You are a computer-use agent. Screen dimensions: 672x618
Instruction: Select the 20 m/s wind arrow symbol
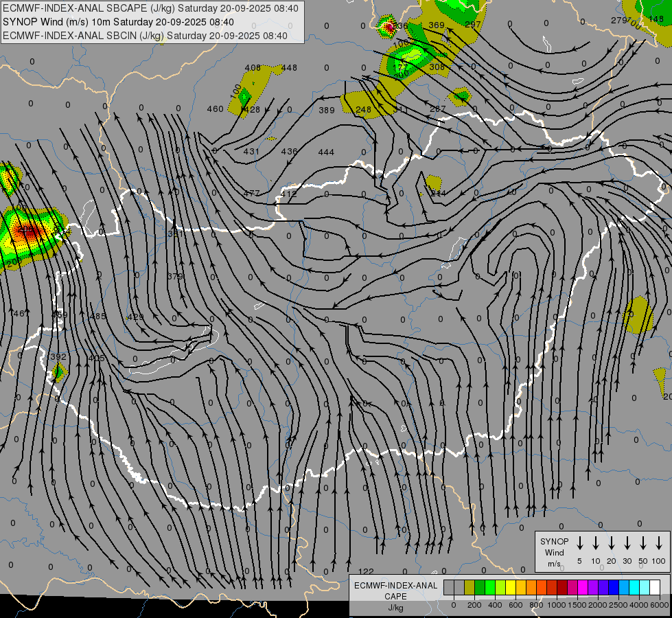pyautogui.click(x=611, y=542)
